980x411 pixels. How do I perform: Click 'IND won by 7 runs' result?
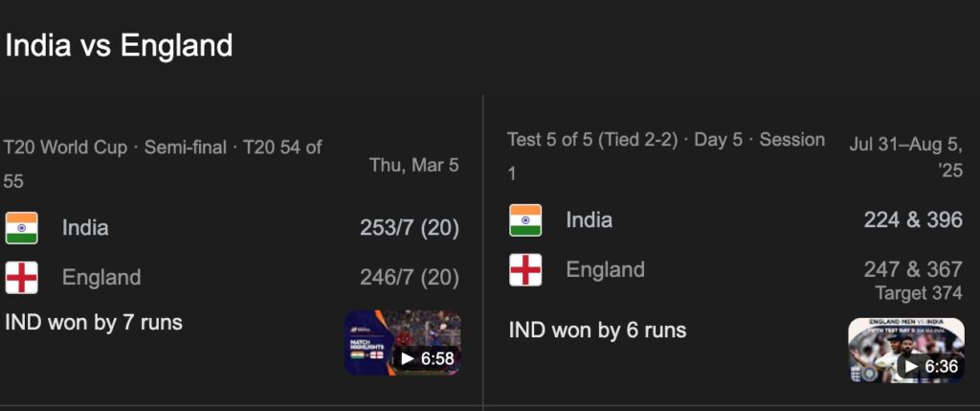pyautogui.click(x=94, y=322)
